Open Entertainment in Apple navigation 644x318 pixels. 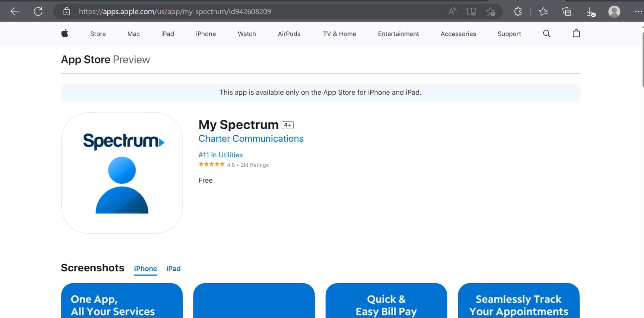398,34
